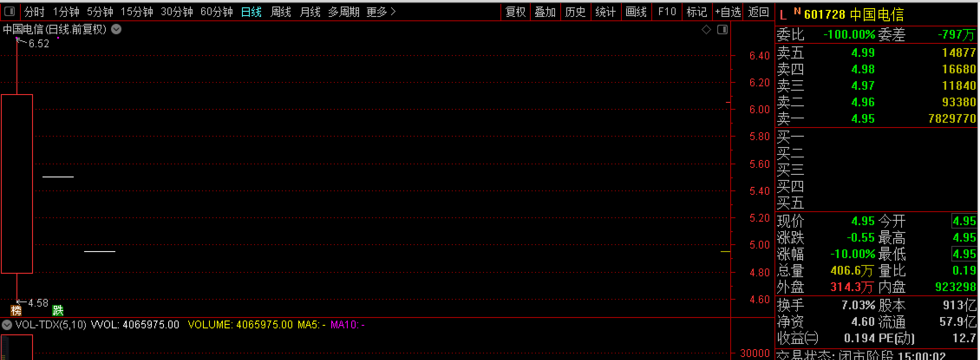Image resolution: width=980 pixels, height=360 pixels.
Task: Click the orange N new-stock marker
Action: pyautogui.click(x=797, y=11)
